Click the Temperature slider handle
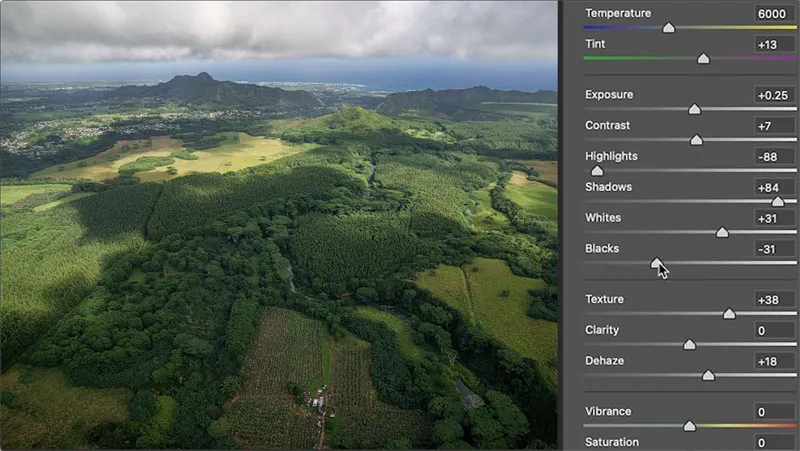Viewport: 800px width, 451px height. point(669,28)
